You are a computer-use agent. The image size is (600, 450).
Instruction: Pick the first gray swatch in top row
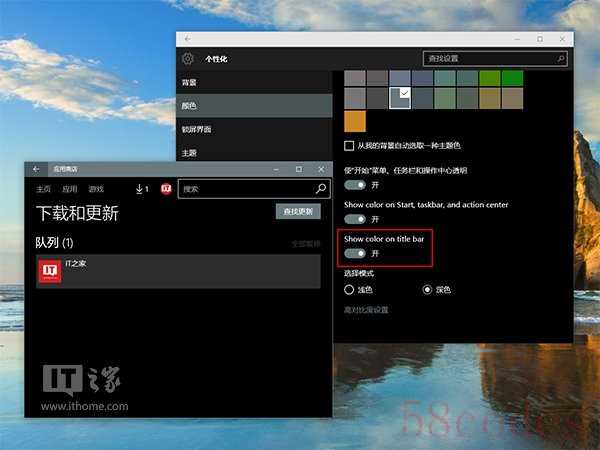point(355,78)
